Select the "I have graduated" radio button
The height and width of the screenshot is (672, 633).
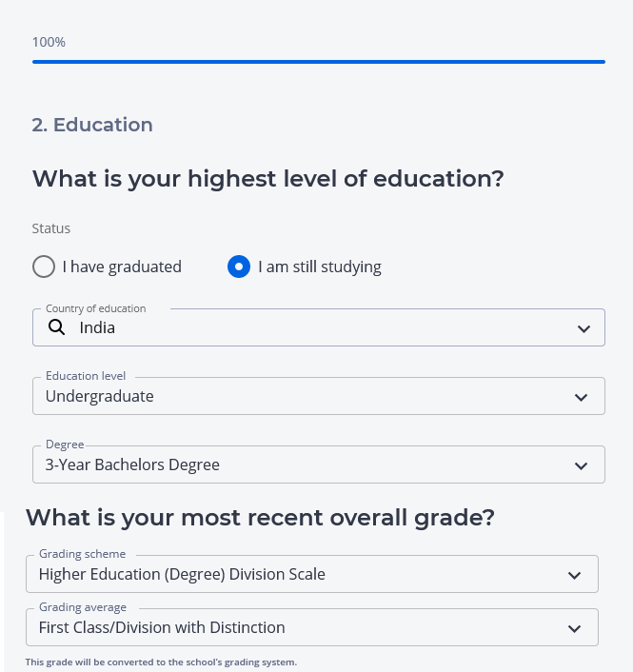[x=44, y=267]
